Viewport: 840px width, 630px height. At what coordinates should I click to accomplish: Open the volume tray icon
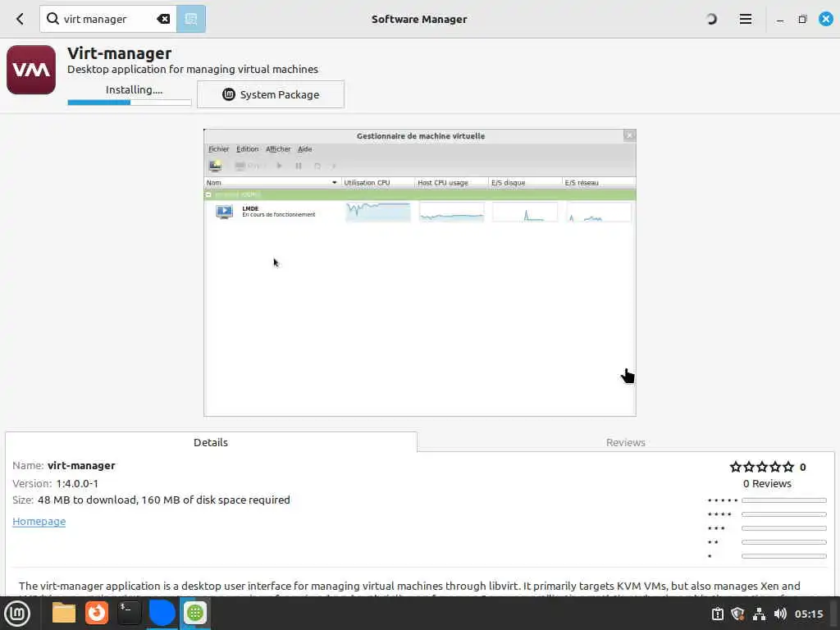pos(780,614)
